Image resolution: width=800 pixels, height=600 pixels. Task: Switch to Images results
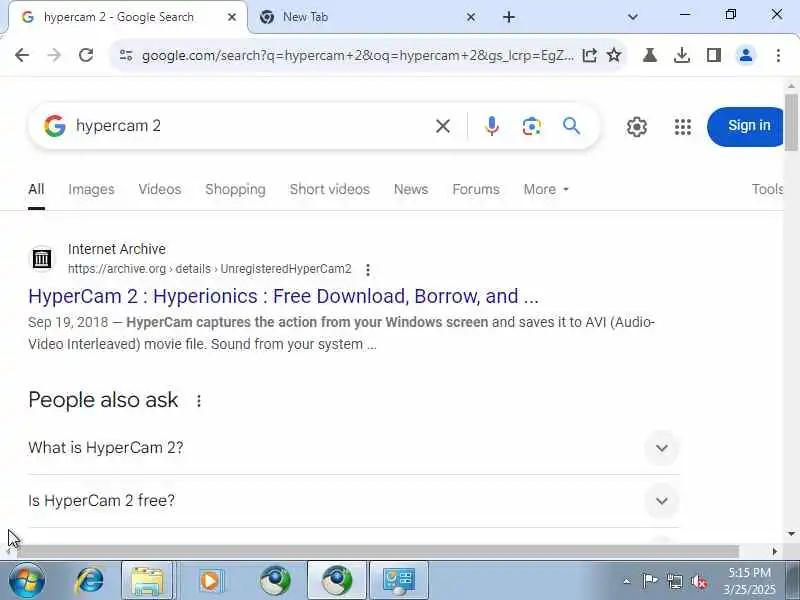(91, 189)
